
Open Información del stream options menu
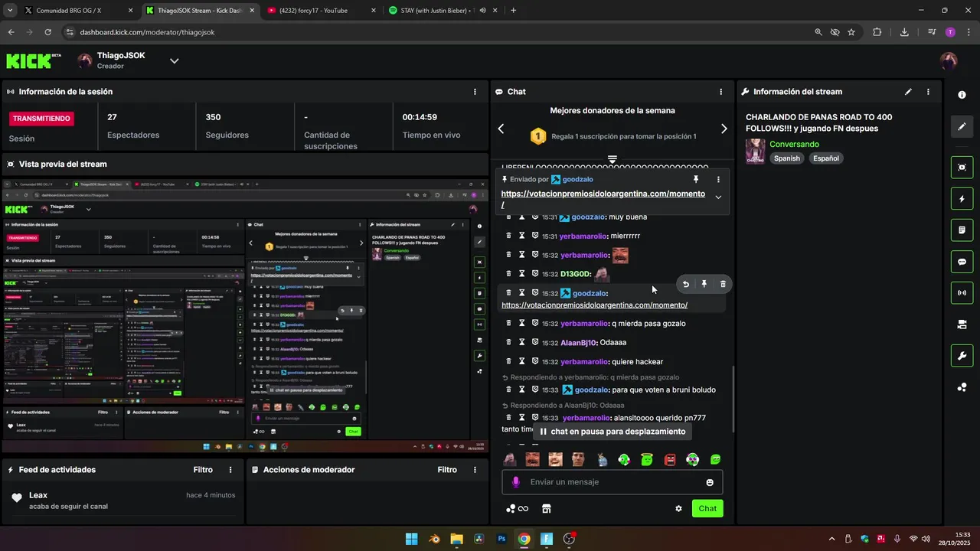click(928, 92)
